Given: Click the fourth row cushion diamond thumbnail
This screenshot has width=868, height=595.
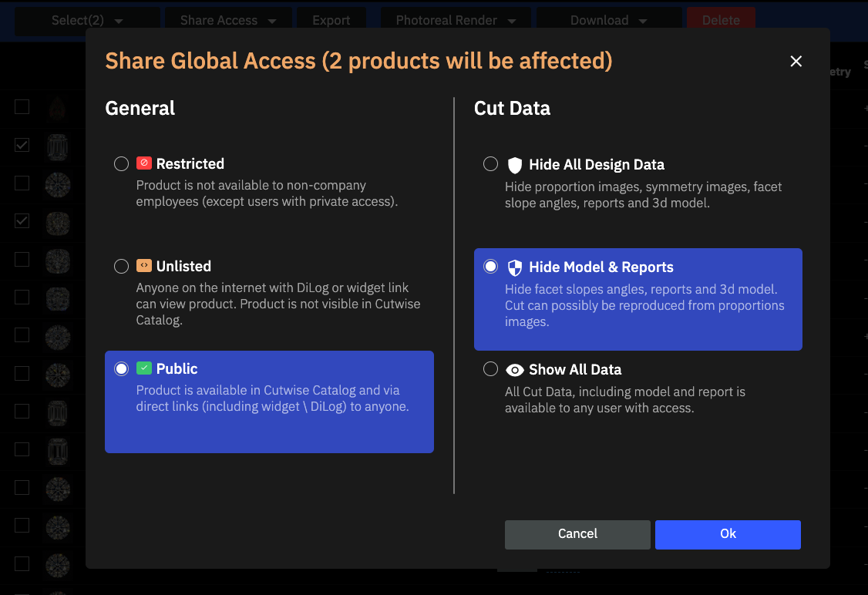Looking at the screenshot, I should coord(58,224).
